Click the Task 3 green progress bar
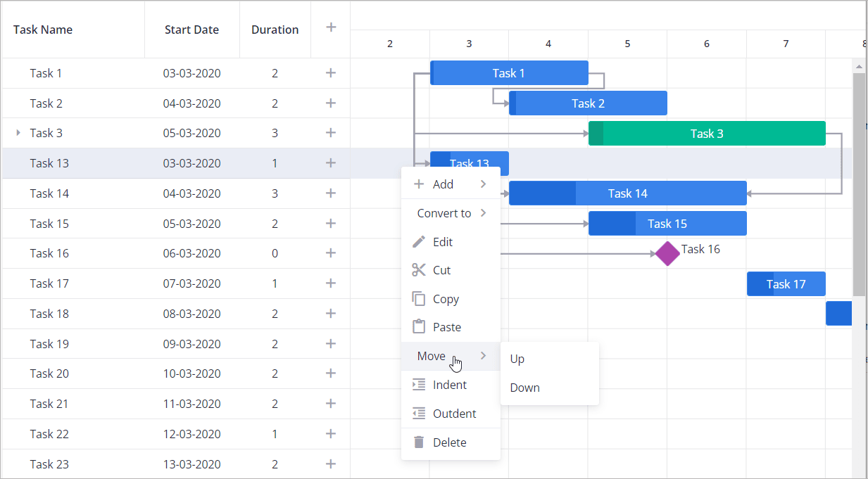This screenshot has height=479, width=868. click(707, 134)
